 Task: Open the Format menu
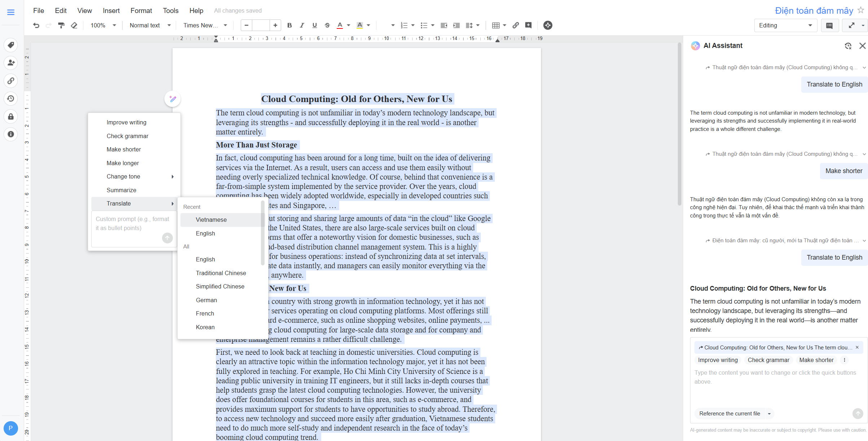click(141, 10)
